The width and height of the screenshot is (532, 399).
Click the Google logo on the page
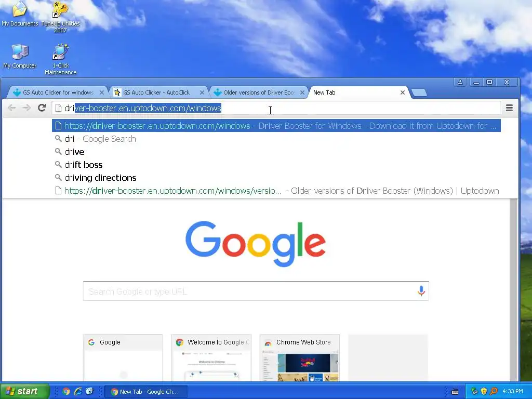256,244
